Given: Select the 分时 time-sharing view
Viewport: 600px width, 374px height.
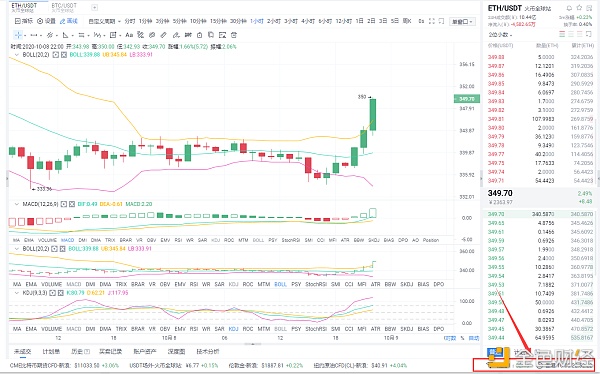Looking at the screenshot, I should 130,21.
